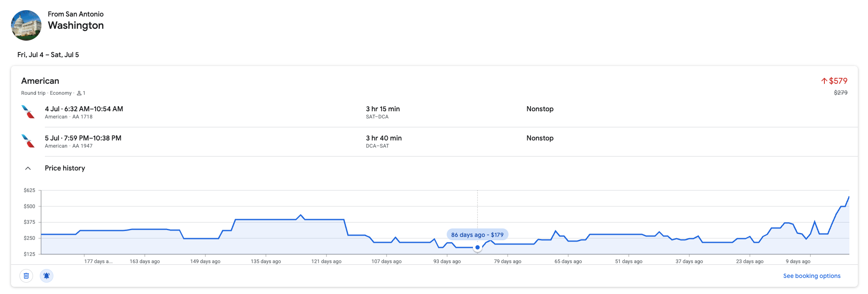868x294 pixels.
Task: Click the DCA–SAT route label
Action: pyautogui.click(x=377, y=146)
